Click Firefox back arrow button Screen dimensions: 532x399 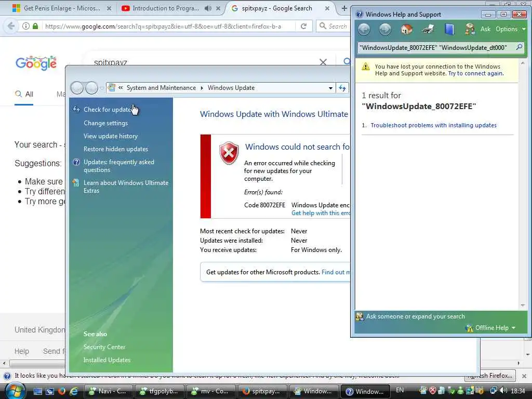coord(11,26)
